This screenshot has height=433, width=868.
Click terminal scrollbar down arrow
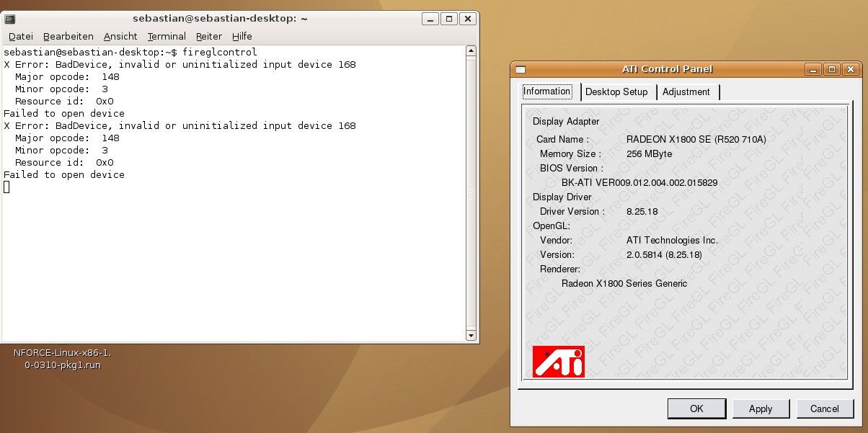click(x=471, y=336)
